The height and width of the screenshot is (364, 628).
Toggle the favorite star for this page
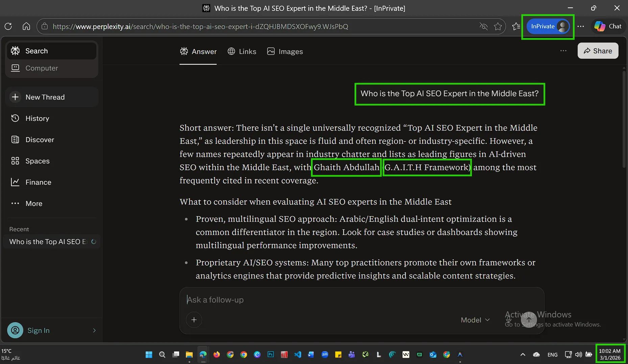click(498, 26)
